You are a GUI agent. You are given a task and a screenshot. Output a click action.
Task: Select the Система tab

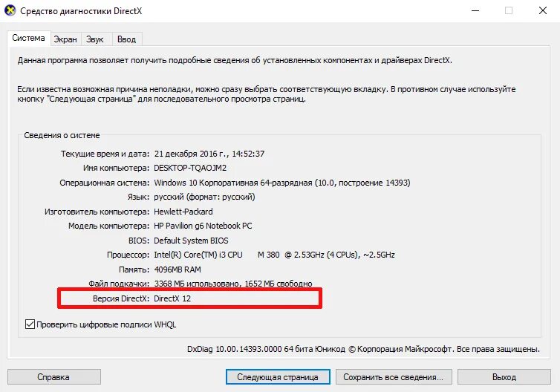(x=28, y=38)
